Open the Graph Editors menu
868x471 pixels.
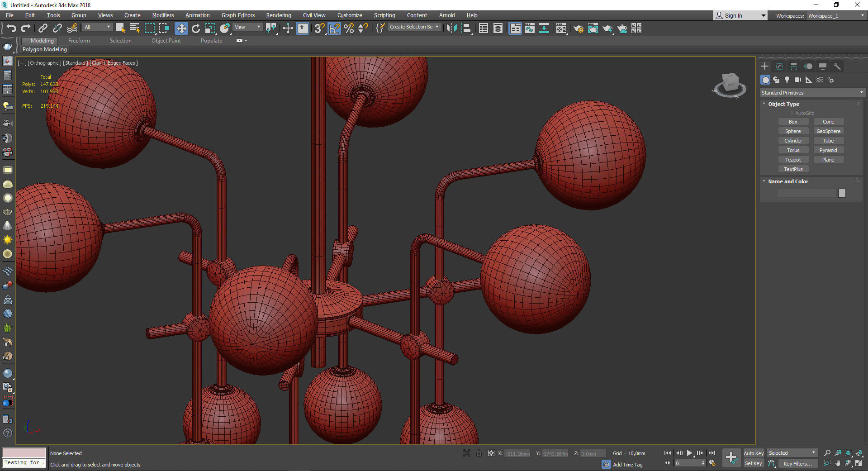(238, 15)
